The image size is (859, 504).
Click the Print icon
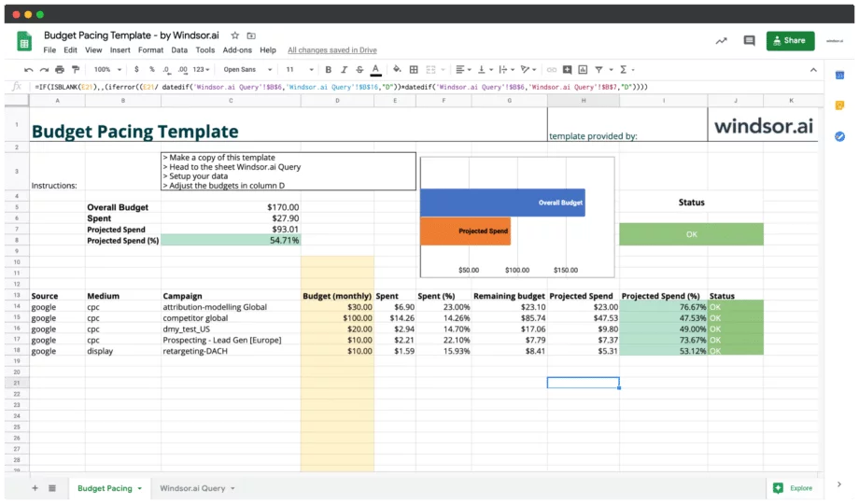coord(60,70)
